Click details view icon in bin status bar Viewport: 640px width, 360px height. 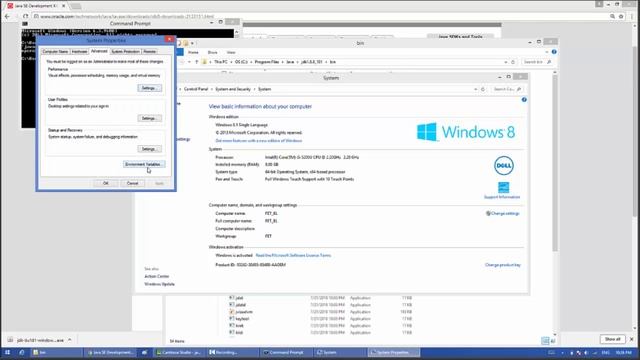coord(545,341)
